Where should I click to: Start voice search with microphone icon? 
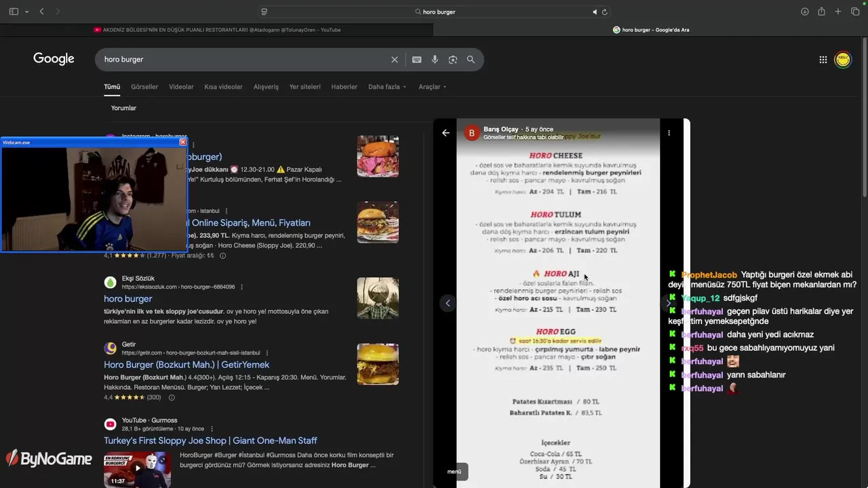[x=435, y=60]
